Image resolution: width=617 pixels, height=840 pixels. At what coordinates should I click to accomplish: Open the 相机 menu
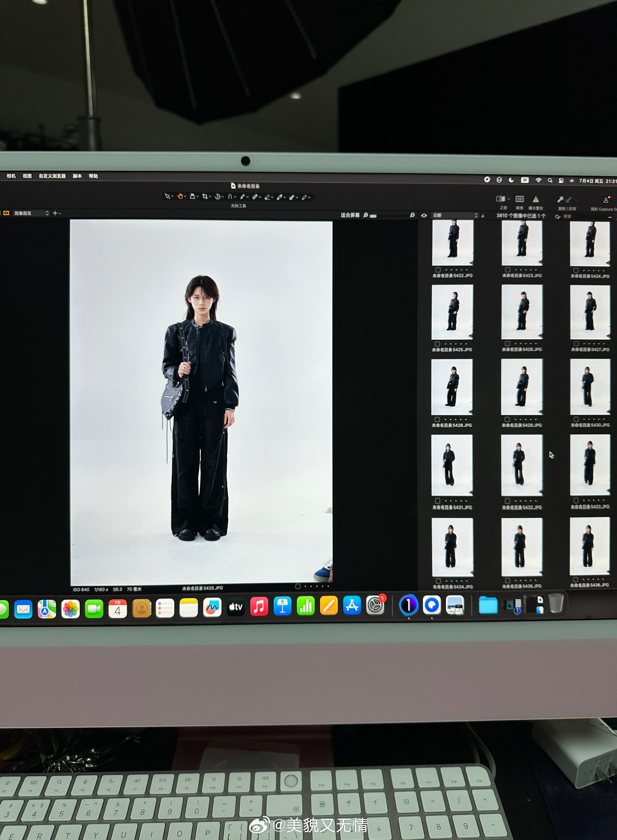pos(11,176)
